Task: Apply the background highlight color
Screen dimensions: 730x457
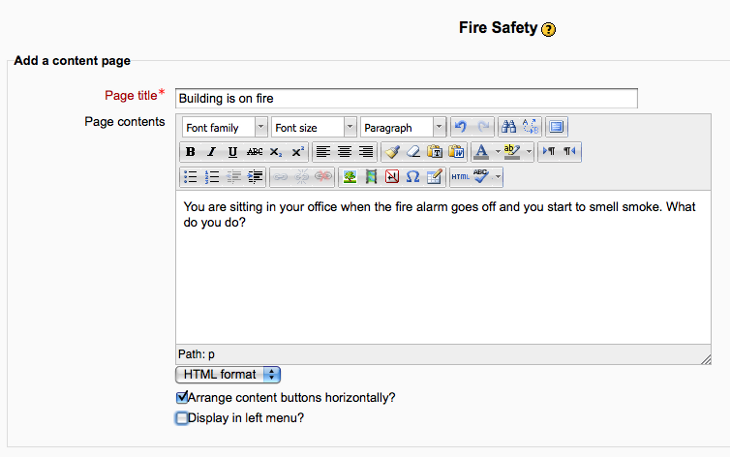Action: pyautogui.click(x=512, y=152)
